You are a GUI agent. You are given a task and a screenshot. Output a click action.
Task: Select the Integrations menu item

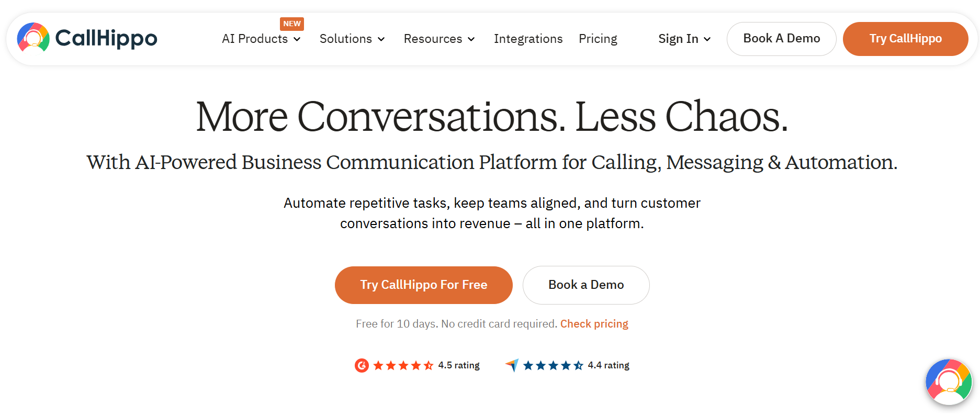(x=528, y=39)
